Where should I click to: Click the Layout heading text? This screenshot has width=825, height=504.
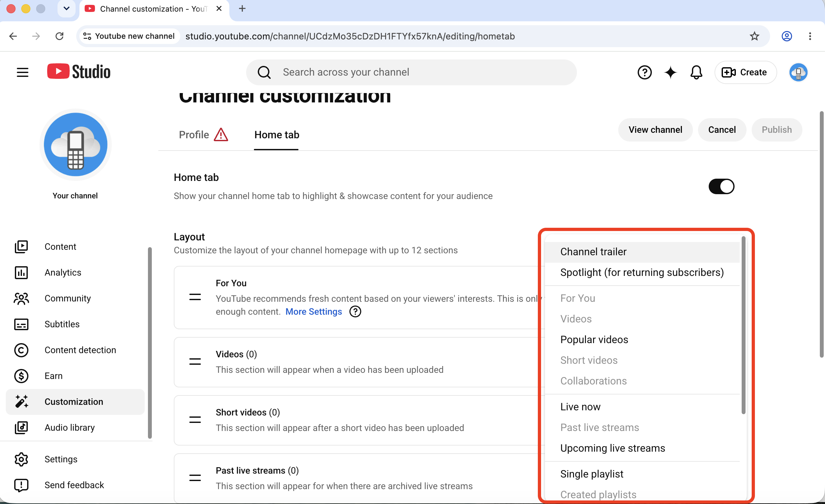(x=189, y=237)
